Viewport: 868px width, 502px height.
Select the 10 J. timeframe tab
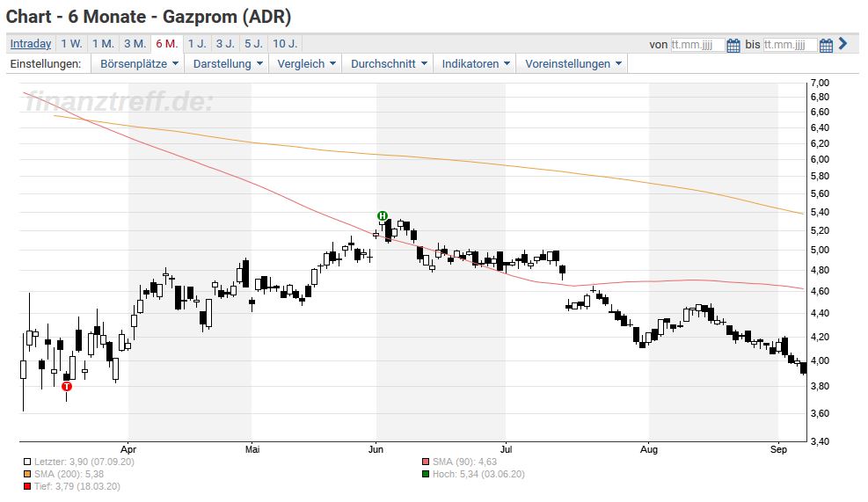click(285, 44)
